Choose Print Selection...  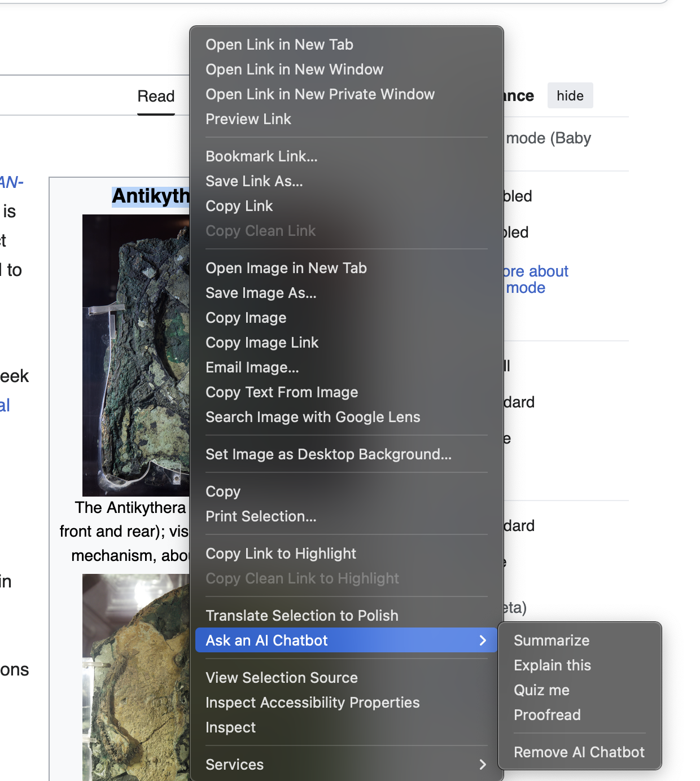pos(260,516)
